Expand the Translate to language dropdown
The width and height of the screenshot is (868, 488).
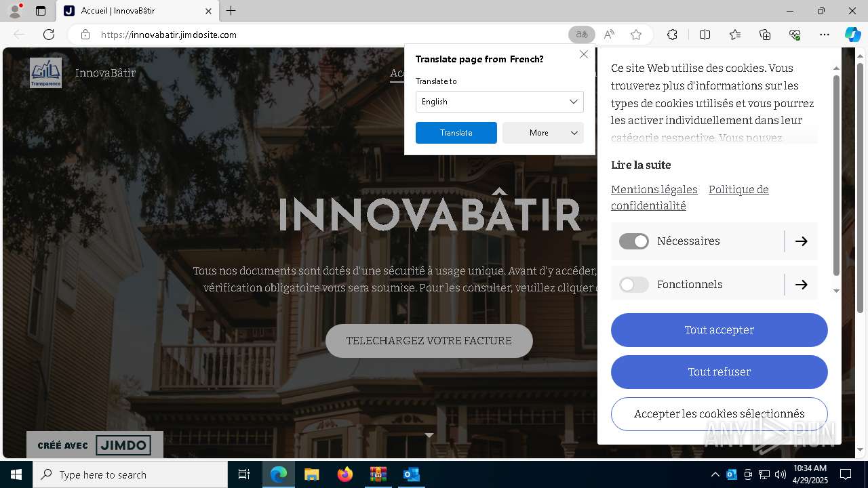click(500, 102)
